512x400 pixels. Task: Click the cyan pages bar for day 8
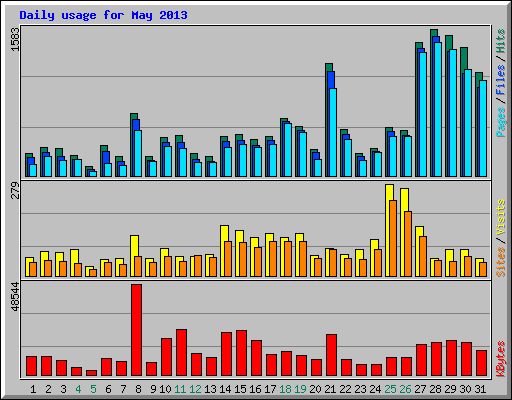138,153
